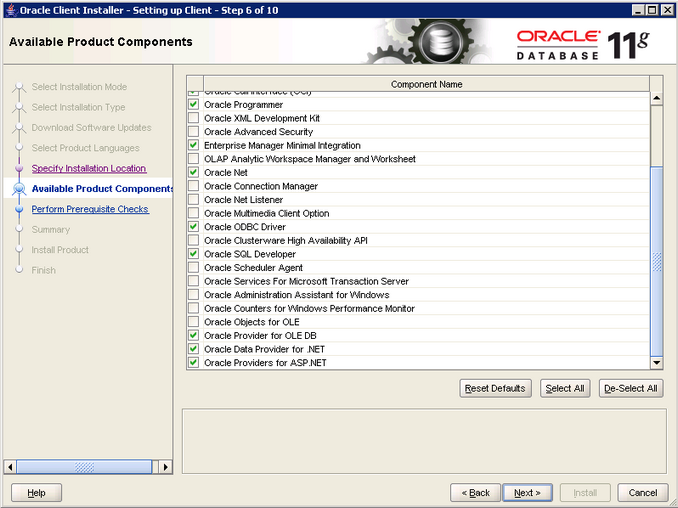Viewport: 678px width, 508px height.
Task: Click the Available Product Components step icon
Action: 19,189
